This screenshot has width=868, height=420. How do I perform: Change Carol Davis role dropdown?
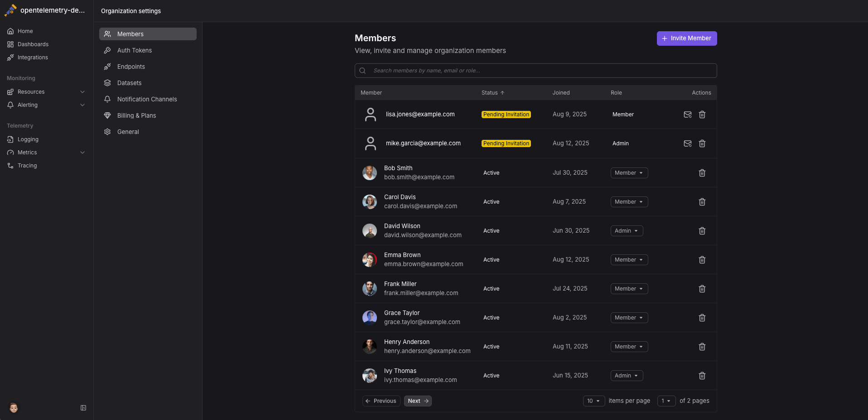coord(629,202)
